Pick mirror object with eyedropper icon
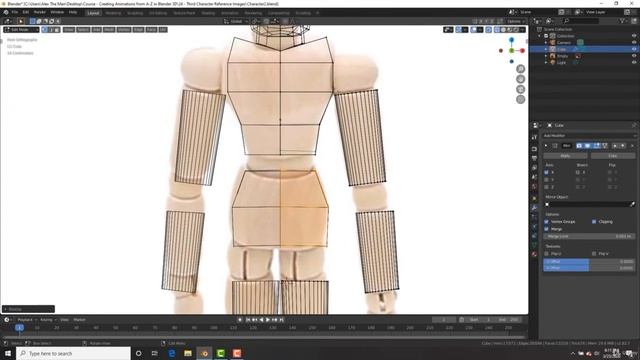The image size is (640, 360). 633,204
